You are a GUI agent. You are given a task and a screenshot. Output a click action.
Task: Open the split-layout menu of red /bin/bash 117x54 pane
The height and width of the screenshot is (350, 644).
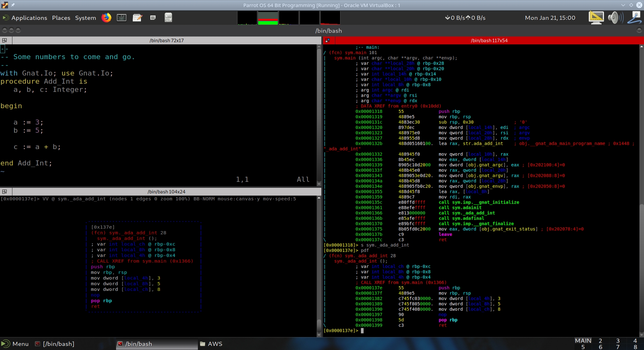point(327,40)
